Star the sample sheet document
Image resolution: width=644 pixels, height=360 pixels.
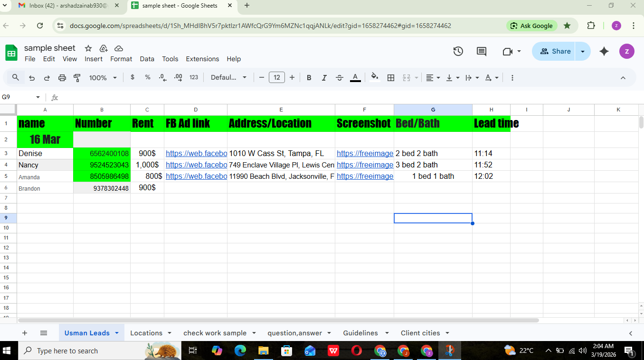point(88,48)
